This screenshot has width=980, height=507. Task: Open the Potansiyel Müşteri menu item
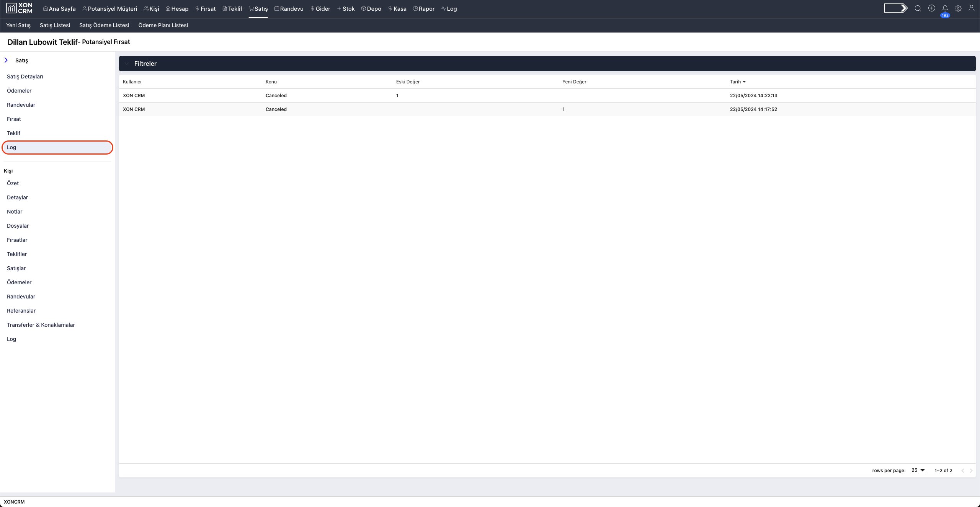click(109, 9)
